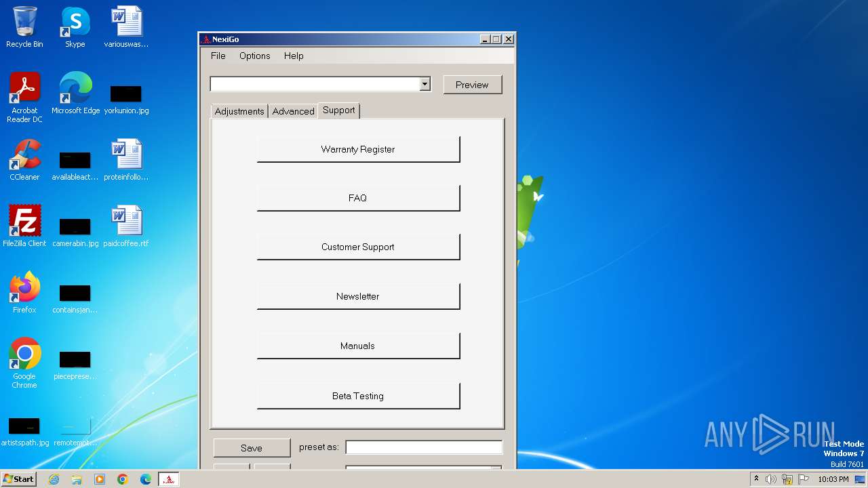Select the Support tab
Screen dimensions: 868x488
(x=338, y=110)
